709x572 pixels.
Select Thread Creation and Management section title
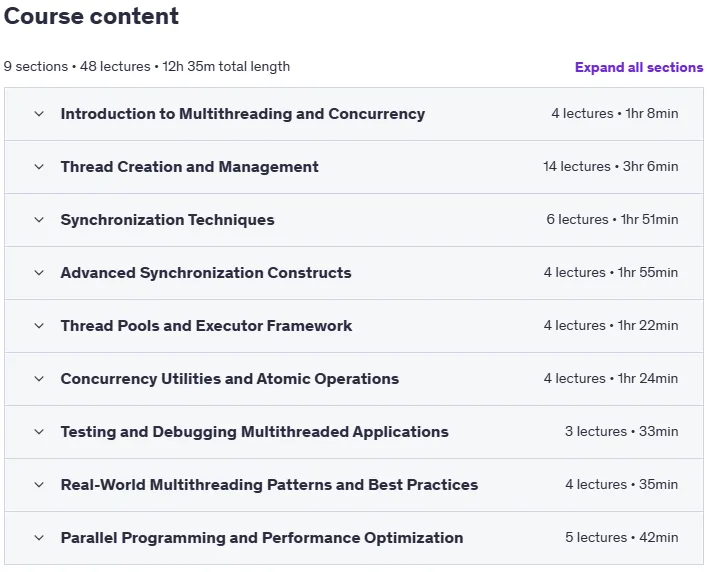tap(189, 167)
